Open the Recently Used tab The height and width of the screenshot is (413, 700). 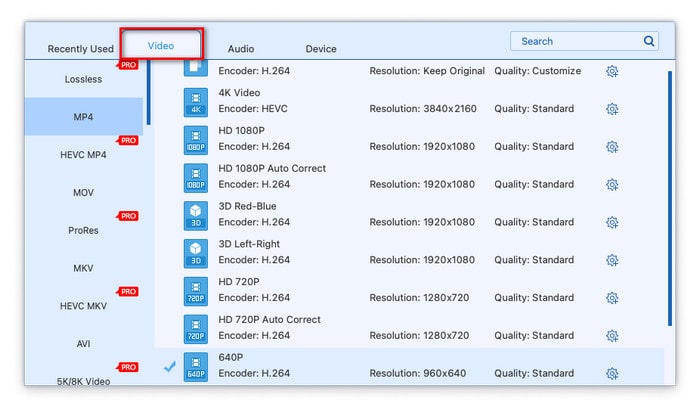(81, 49)
